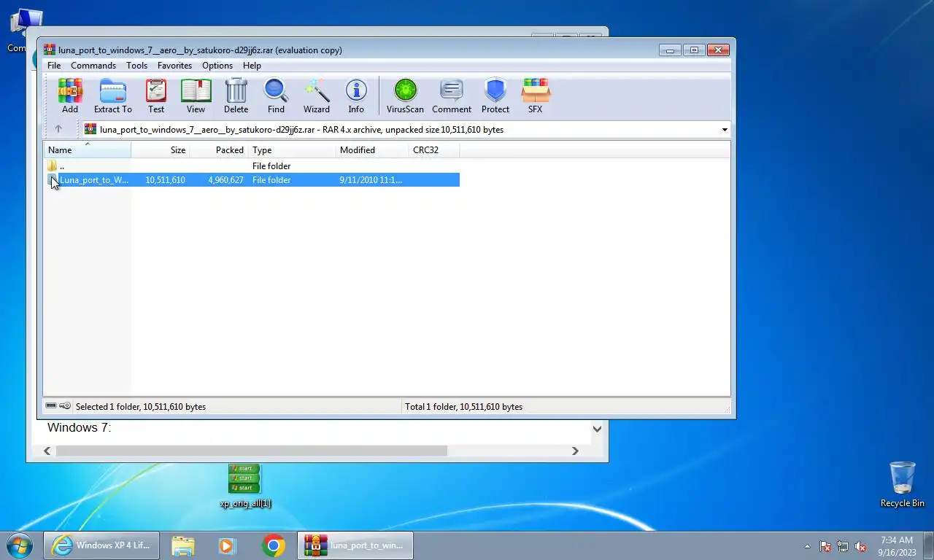Viewport: 934px width, 560px height.
Task: Click the 10,511,610 size cell
Action: point(165,180)
